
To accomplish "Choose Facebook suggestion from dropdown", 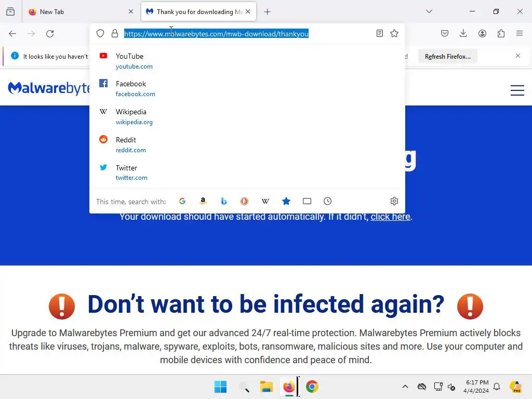I will [247, 88].
